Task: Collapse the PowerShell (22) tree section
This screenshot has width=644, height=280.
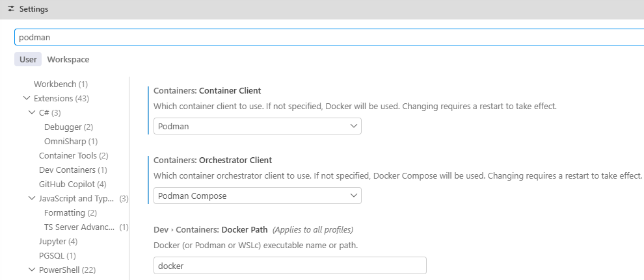Action: [32, 270]
